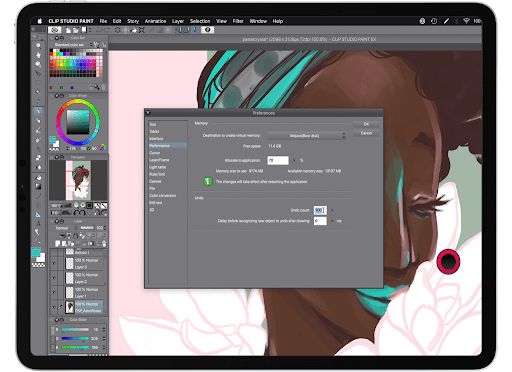Select the Gradient tool

coord(38,186)
